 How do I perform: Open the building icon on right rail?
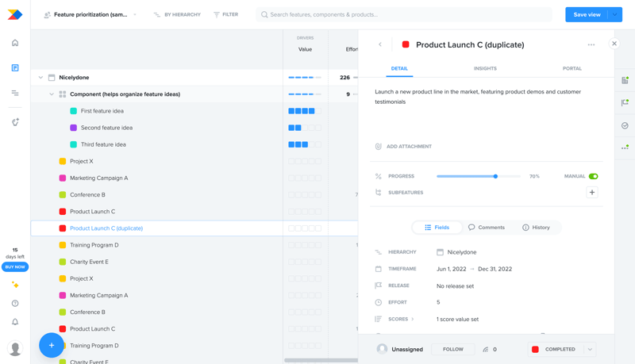tap(625, 80)
